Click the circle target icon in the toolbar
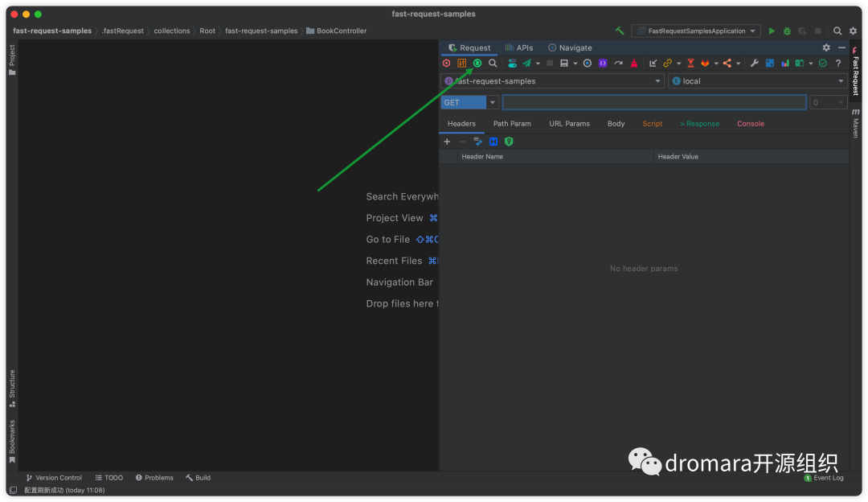868x502 pixels. tap(588, 64)
